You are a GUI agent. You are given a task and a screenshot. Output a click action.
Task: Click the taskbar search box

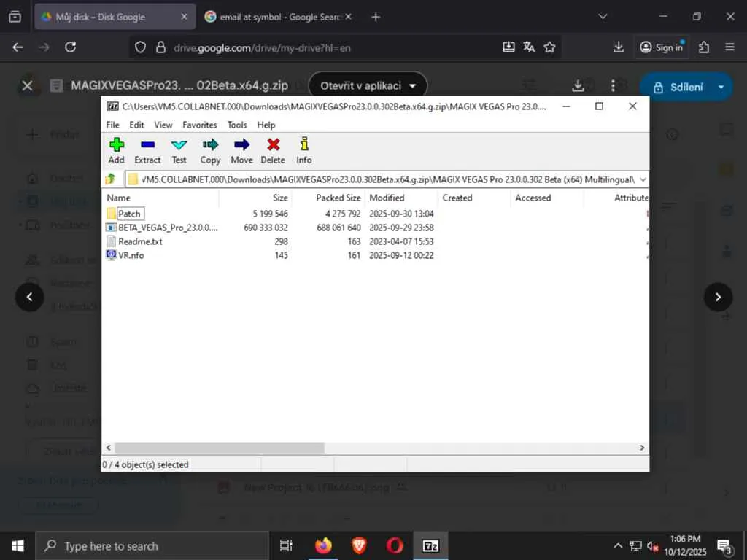(x=152, y=546)
